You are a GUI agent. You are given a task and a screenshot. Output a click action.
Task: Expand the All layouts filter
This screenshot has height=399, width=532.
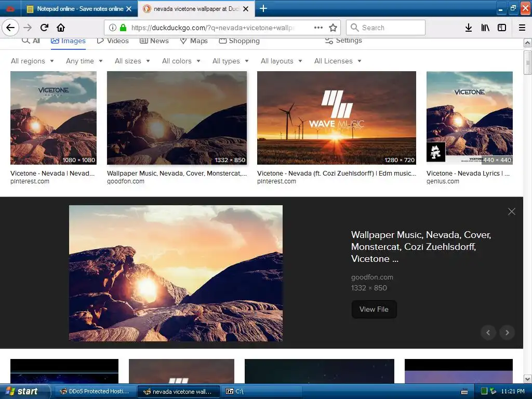pyautogui.click(x=281, y=61)
